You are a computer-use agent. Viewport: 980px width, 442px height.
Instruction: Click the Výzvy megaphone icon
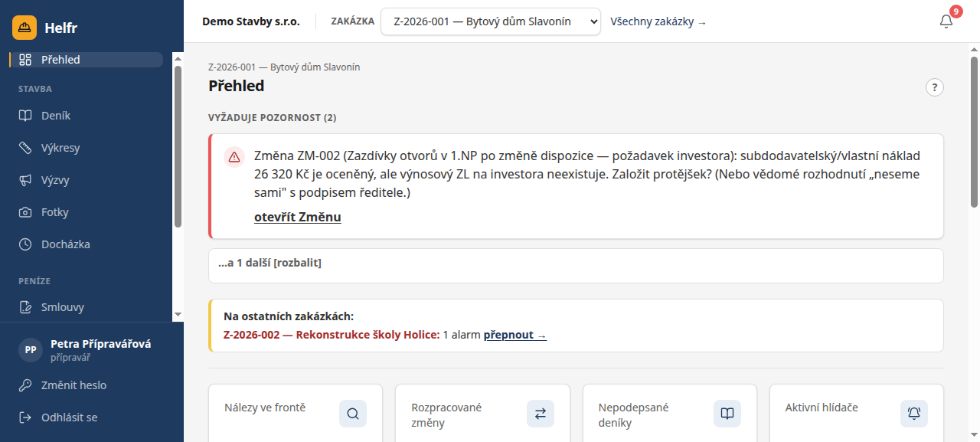click(25, 180)
